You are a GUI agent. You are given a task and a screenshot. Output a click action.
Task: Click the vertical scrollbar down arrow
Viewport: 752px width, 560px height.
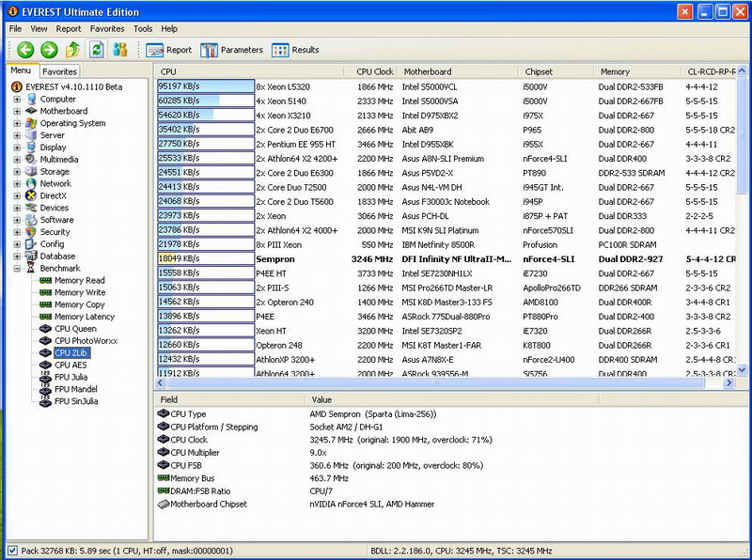[742, 369]
